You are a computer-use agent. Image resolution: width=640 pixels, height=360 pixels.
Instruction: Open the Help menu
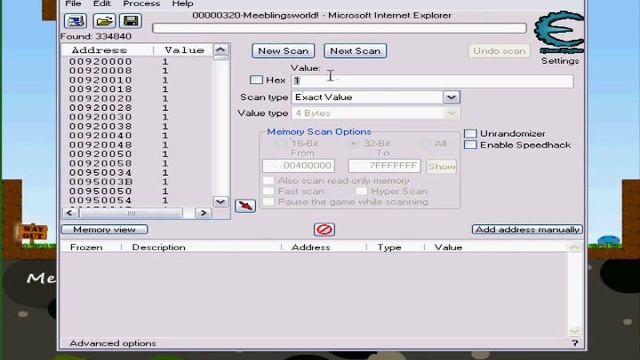coord(182,4)
